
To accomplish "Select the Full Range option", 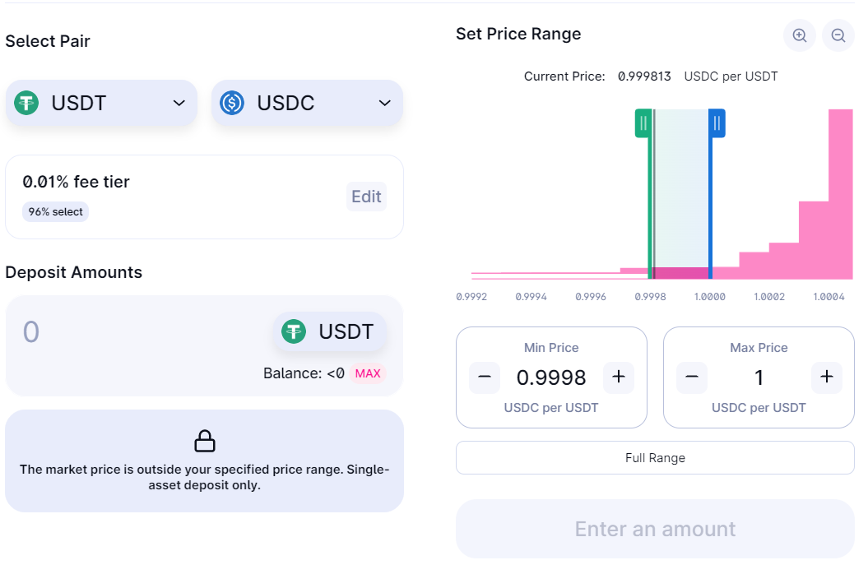I will (655, 458).
